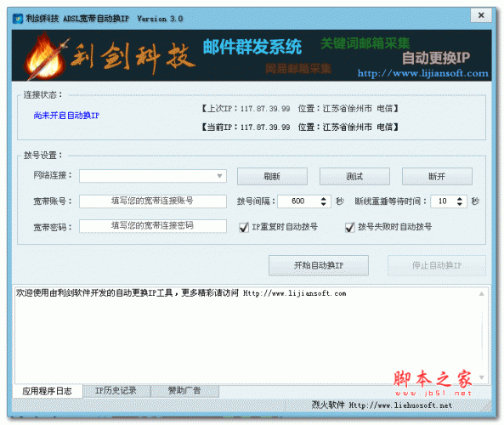Focus the 宽带密码 input field
The width and height of the screenshot is (504, 425).
click(153, 226)
